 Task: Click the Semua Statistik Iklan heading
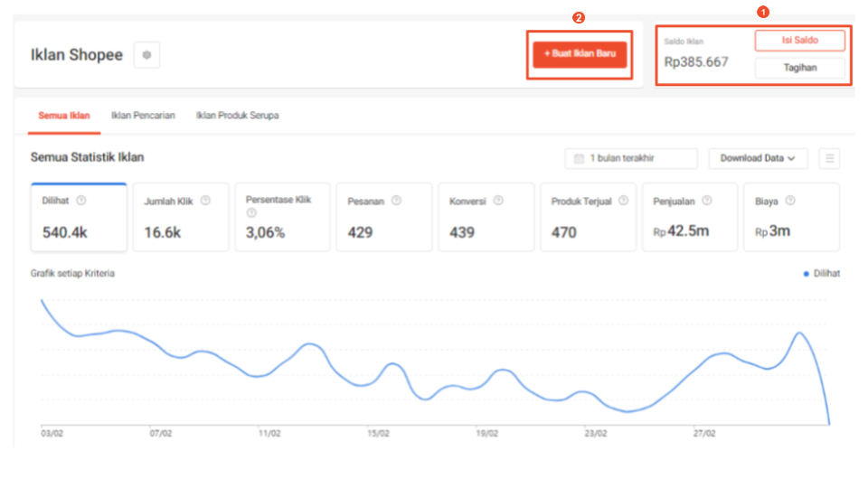pyautogui.click(x=87, y=157)
